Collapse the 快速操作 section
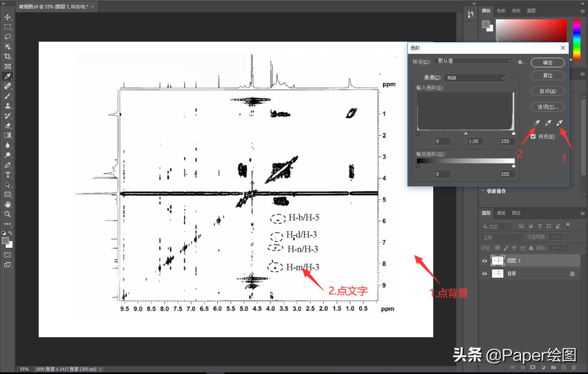 point(483,191)
